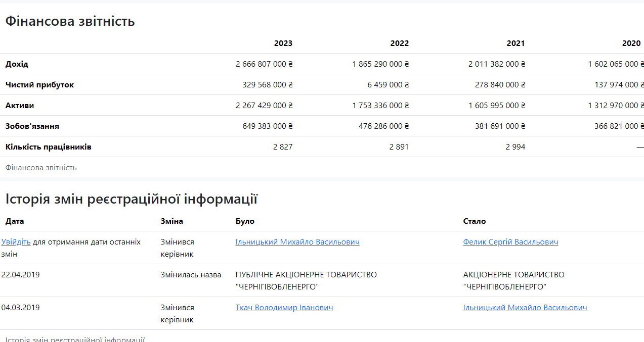Viewport: 644px width, 342px height.
Task: Click Ільницький link in the "Було" column
Action: 297,242
